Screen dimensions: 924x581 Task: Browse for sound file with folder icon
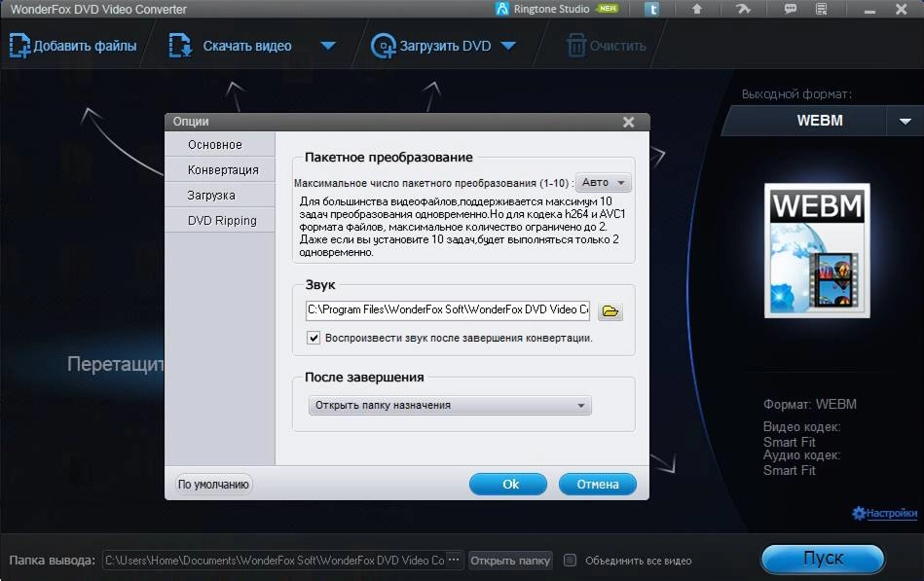(610, 310)
